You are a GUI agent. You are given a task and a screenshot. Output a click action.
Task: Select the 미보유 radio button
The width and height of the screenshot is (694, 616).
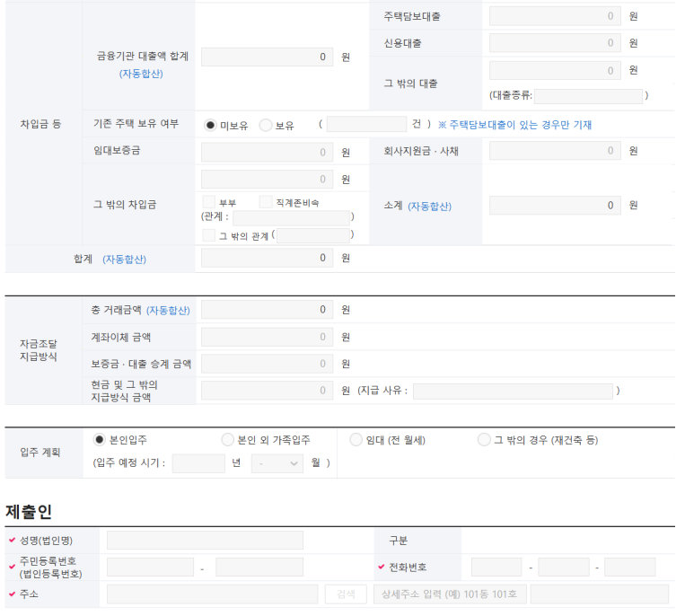[211, 125]
